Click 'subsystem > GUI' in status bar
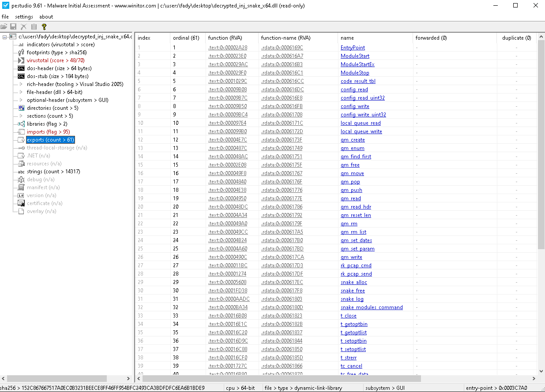Image resolution: width=545 pixels, height=392 pixels. point(385,388)
